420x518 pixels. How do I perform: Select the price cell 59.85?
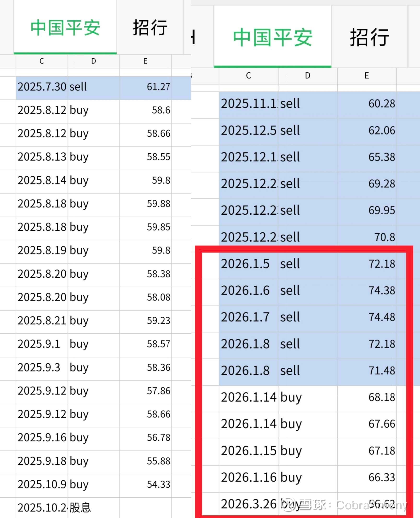point(145,228)
